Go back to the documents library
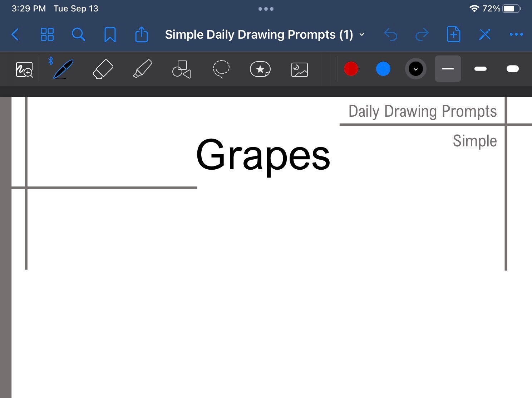Screen dimensions: 532x398 [x=15, y=34]
